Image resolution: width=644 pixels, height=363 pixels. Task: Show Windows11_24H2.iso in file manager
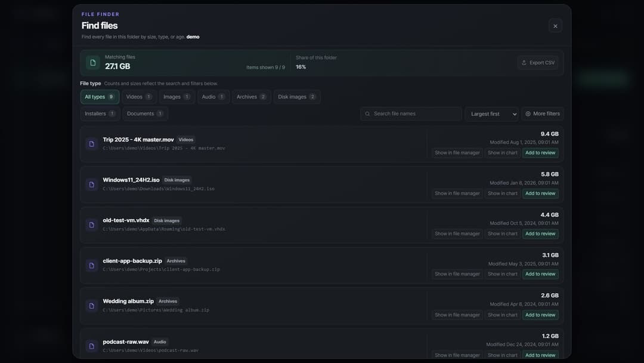coord(457,193)
